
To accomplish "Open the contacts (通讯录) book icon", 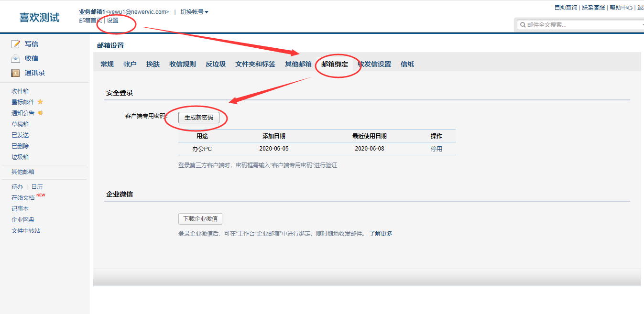I will [16, 73].
